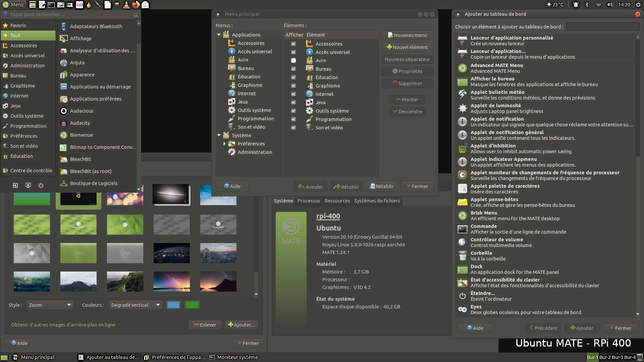Switch to workspace Bur-3

[618, 357]
